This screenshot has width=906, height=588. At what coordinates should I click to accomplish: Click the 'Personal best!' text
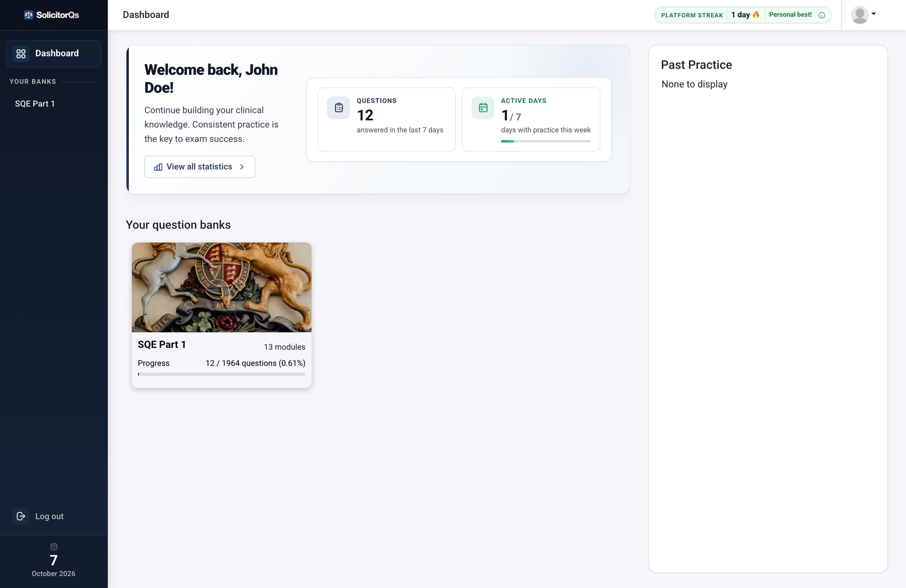coord(791,15)
